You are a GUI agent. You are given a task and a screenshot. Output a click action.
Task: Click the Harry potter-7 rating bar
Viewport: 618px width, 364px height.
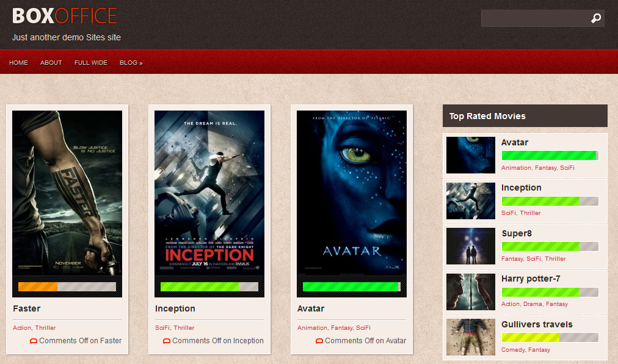coord(550,292)
